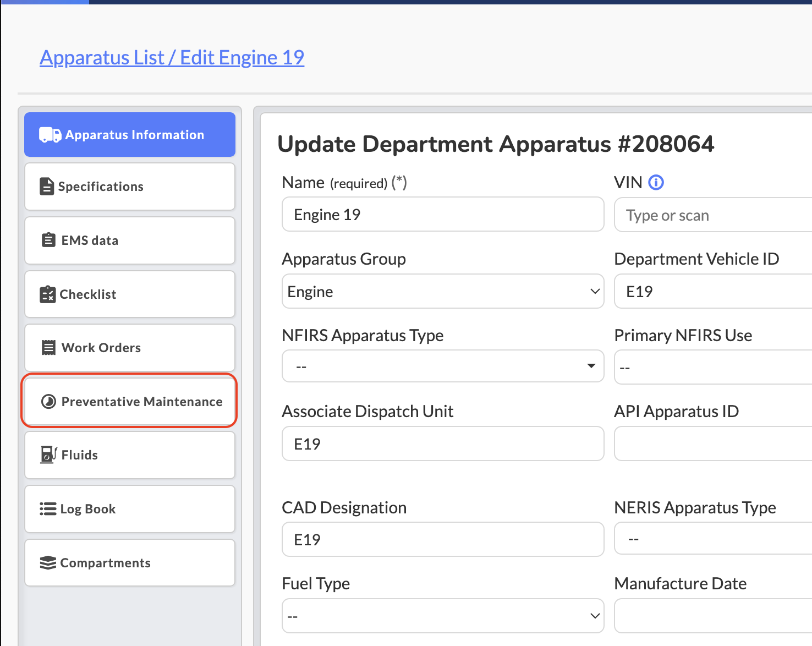Click the Log Book list icon

point(48,509)
